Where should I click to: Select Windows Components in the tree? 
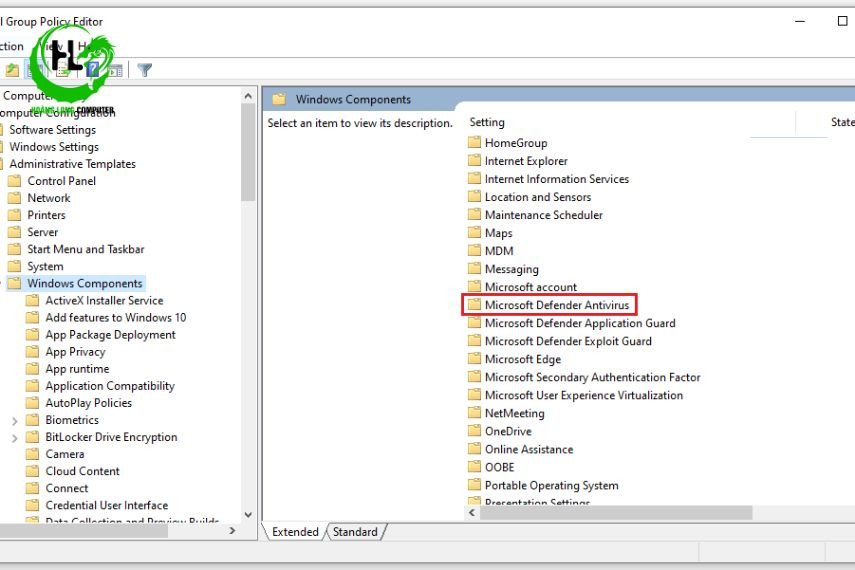76,283
